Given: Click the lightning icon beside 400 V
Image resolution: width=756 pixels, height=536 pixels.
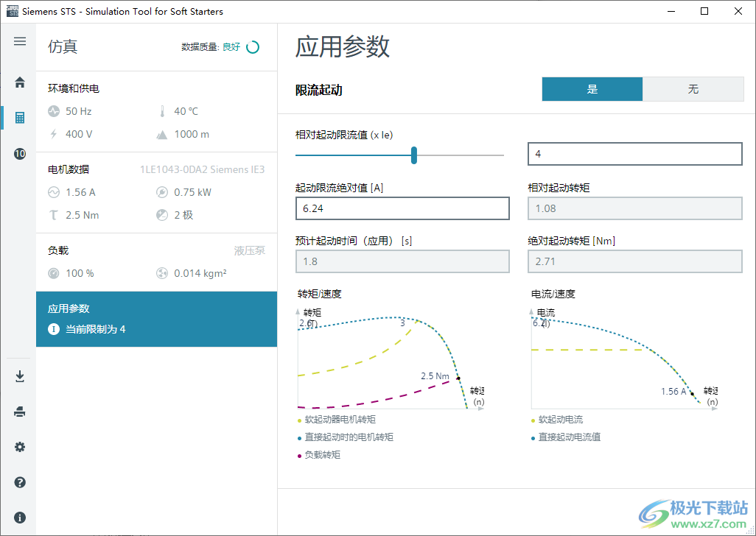Looking at the screenshot, I should click(54, 134).
